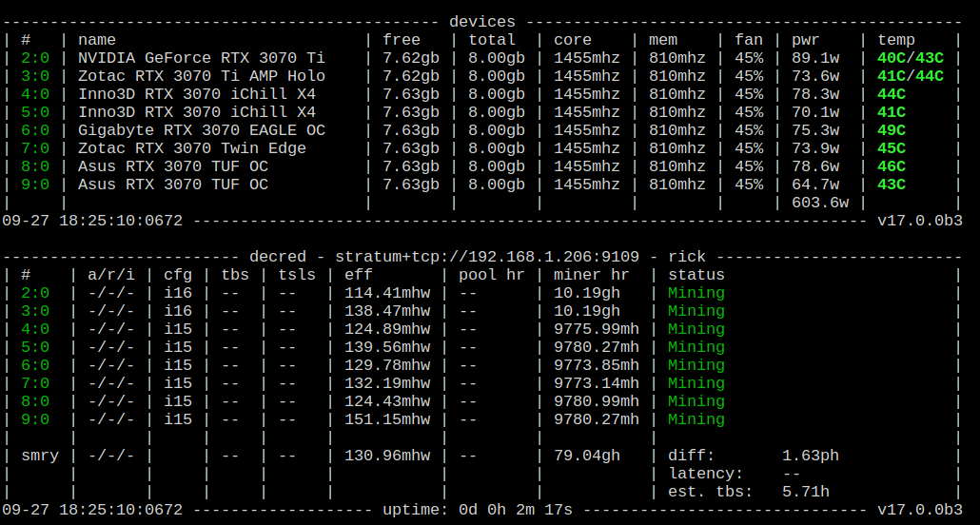This screenshot has width=980, height=525.
Task: Select the 'decred' algorithm label
Action: point(278,258)
